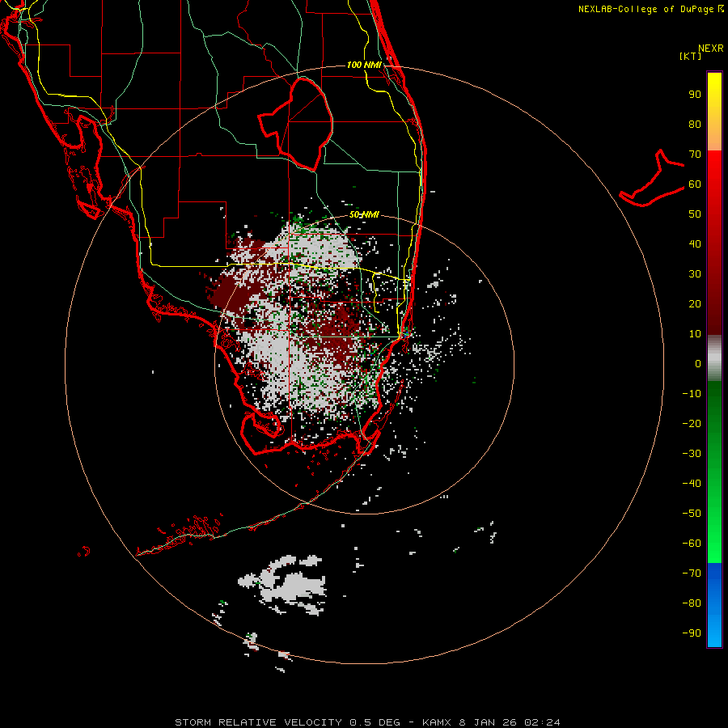Click the 20 value on the velocity scale
The image size is (728, 728).
coord(695,303)
